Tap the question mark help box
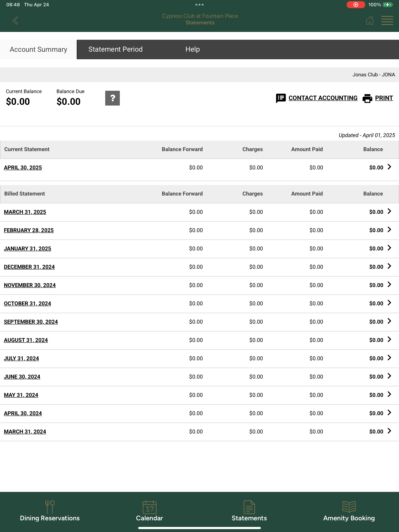 click(112, 98)
